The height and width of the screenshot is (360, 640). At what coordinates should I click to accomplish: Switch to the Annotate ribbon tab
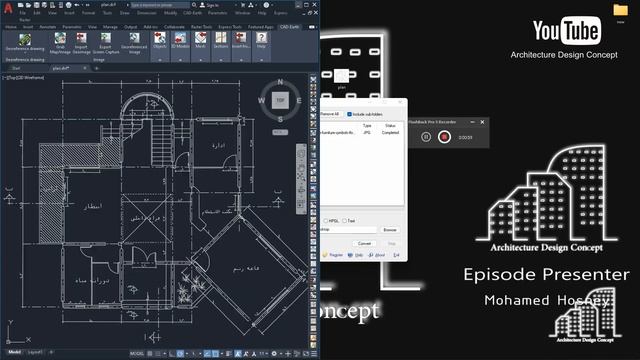(47, 27)
